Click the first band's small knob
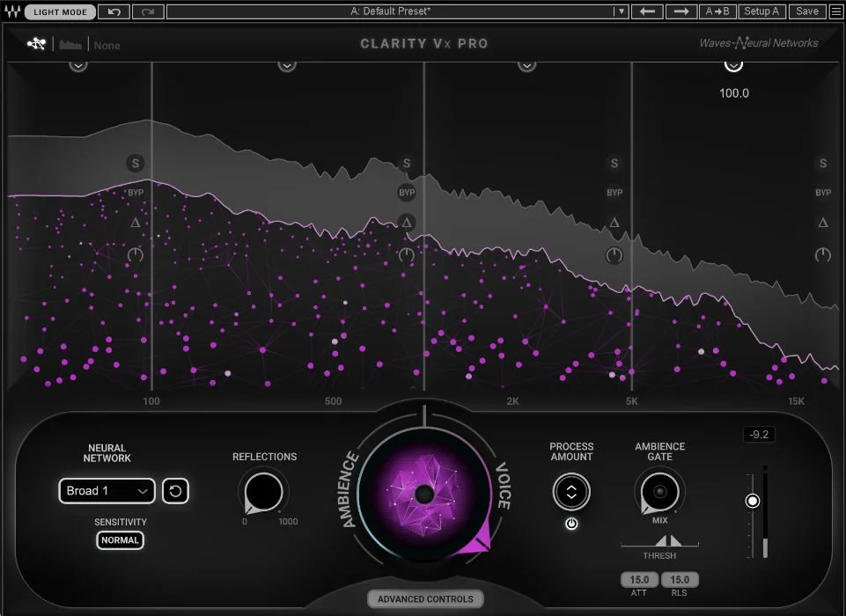Screen dimensions: 846x616 tap(136, 254)
